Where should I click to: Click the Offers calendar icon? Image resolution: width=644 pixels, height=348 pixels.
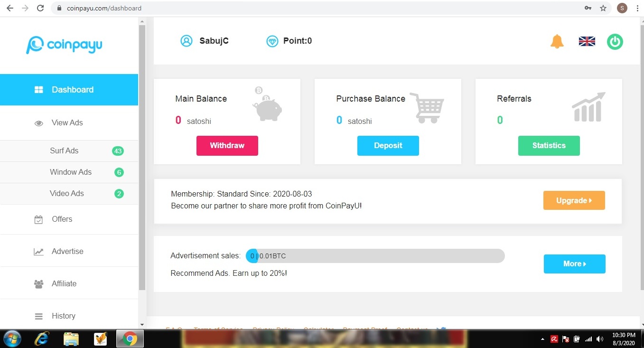point(38,219)
